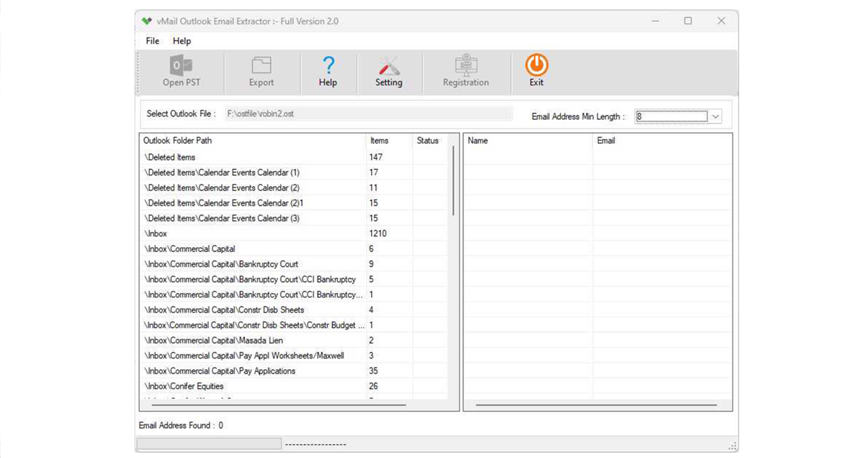Click the Email column header

click(662, 141)
